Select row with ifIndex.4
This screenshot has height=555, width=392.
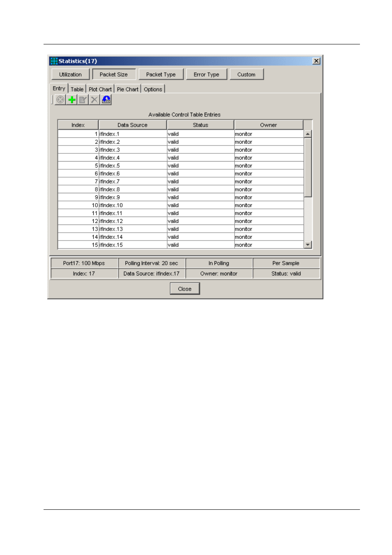(181, 158)
